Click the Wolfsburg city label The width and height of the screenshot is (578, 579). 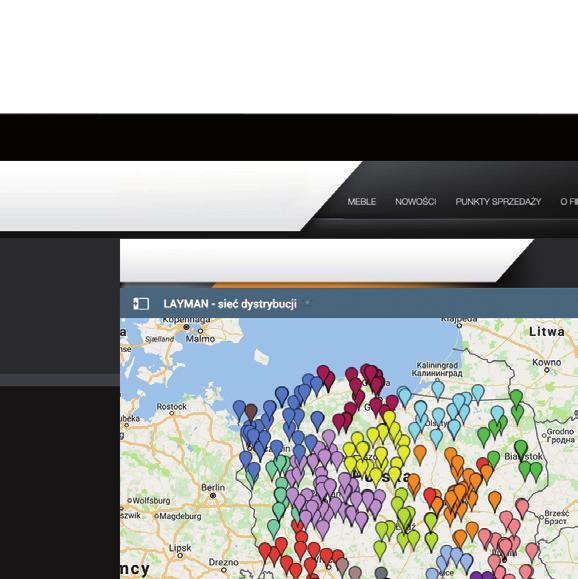pyautogui.click(x=151, y=501)
